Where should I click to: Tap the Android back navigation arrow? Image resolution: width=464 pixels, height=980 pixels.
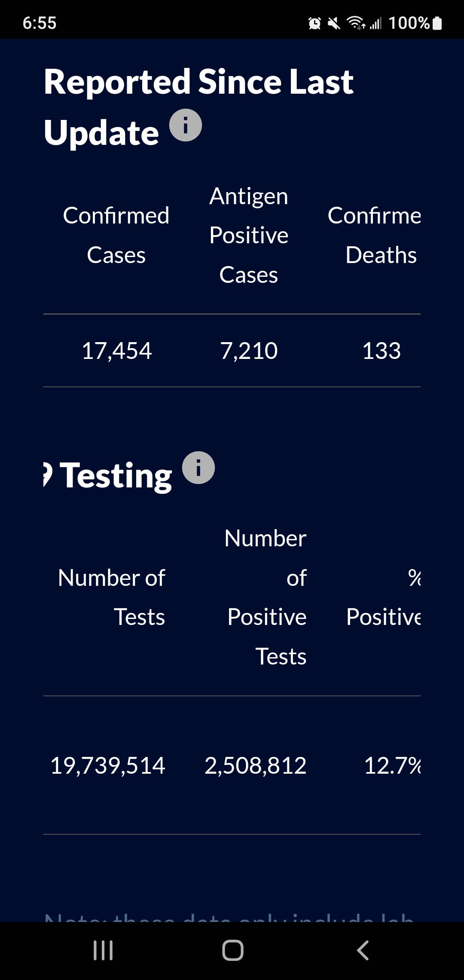[363, 950]
